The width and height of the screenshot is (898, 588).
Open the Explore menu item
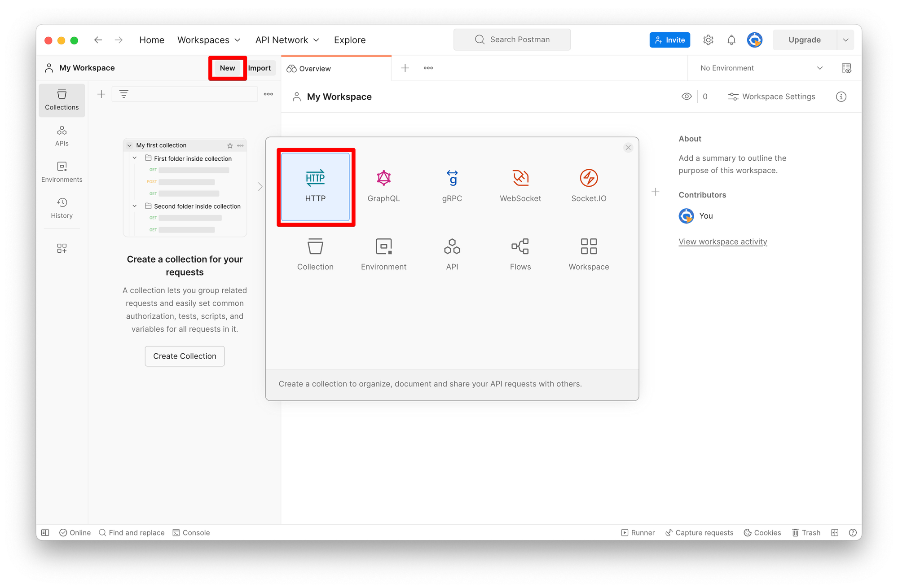(x=350, y=40)
